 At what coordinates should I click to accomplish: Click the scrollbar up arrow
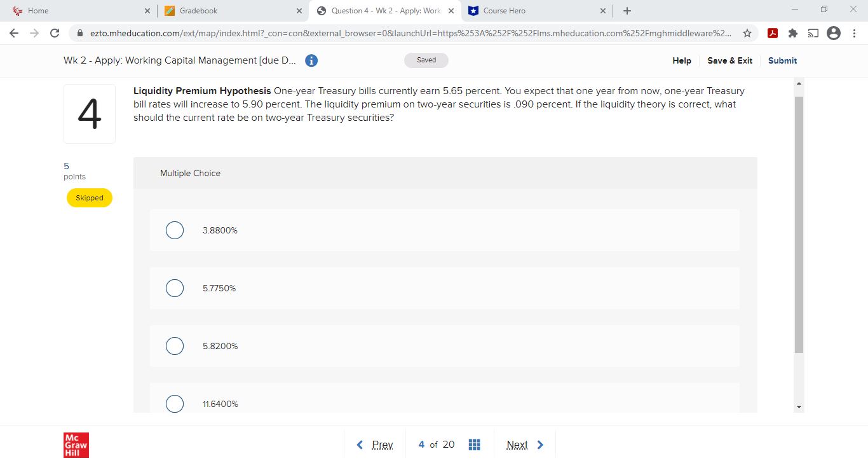coord(799,83)
